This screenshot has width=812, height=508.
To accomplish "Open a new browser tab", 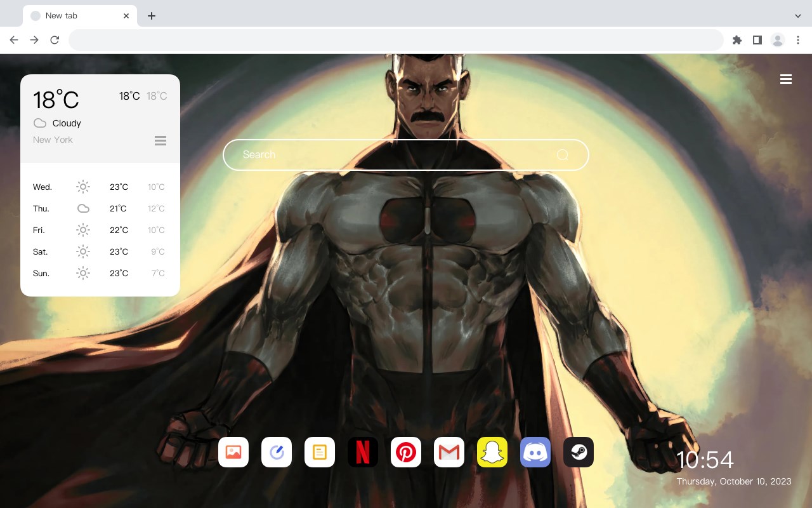I will [151, 16].
